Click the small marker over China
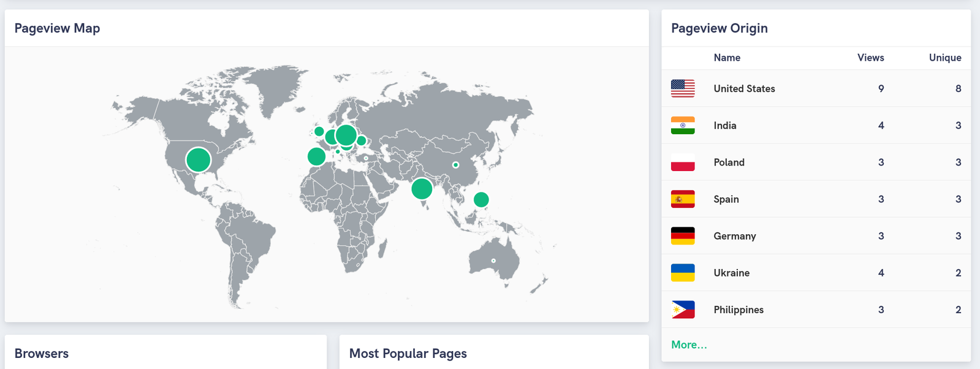The image size is (980, 369). click(x=455, y=165)
